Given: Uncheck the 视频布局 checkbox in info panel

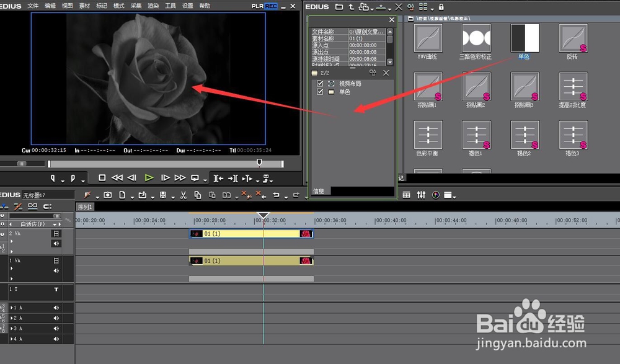Looking at the screenshot, I should [320, 84].
